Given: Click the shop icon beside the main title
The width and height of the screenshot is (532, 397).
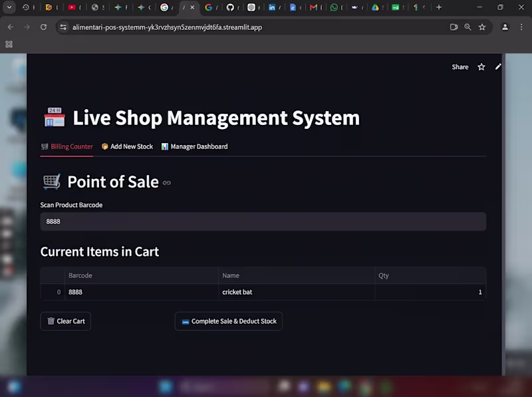Looking at the screenshot, I should [55, 118].
